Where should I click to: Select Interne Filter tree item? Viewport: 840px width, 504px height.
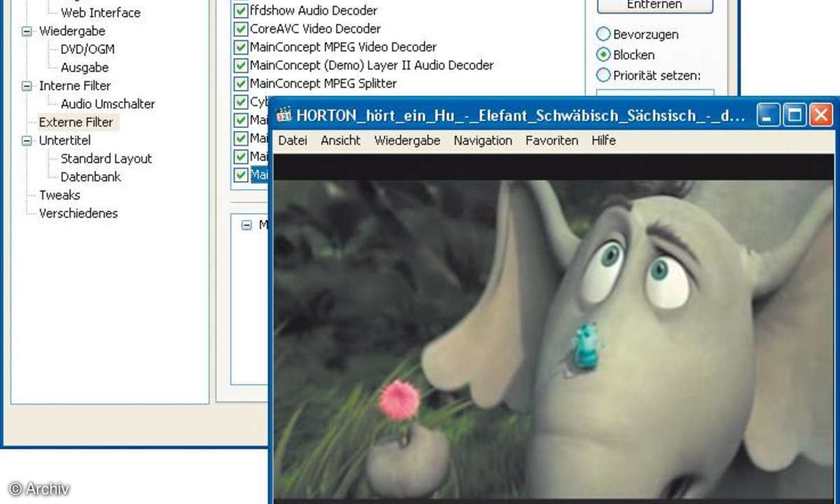(x=75, y=86)
